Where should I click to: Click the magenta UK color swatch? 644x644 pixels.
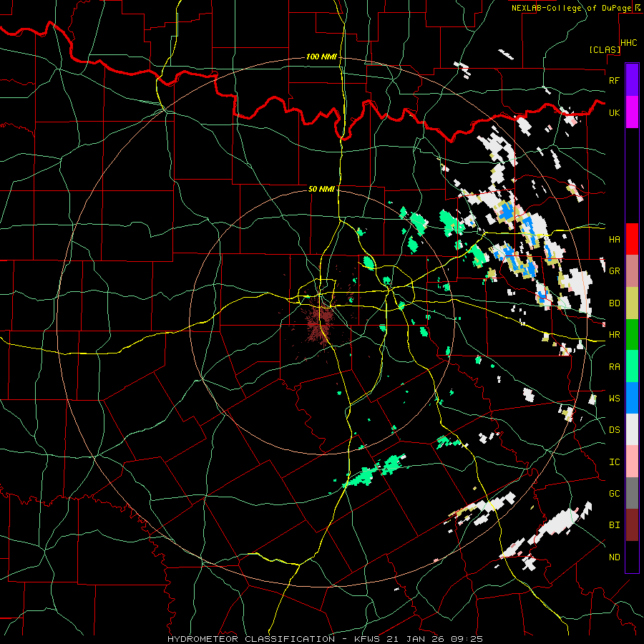[632, 112]
